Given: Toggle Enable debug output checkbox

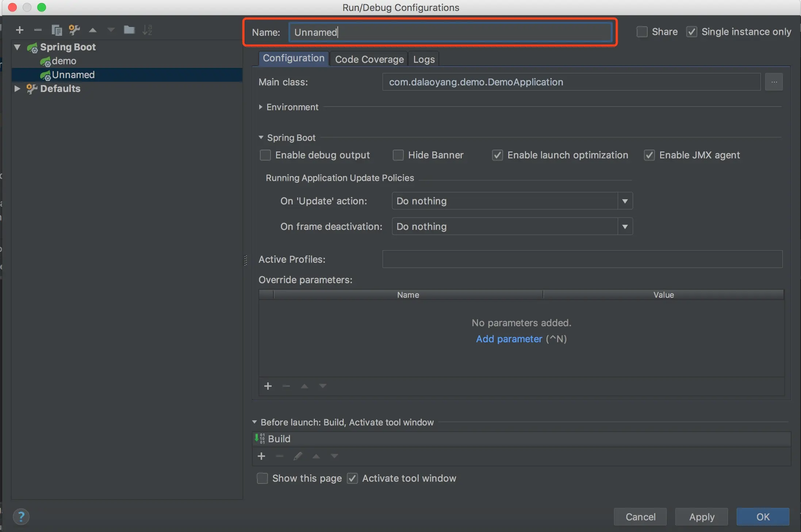Looking at the screenshot, I should 265,155.
